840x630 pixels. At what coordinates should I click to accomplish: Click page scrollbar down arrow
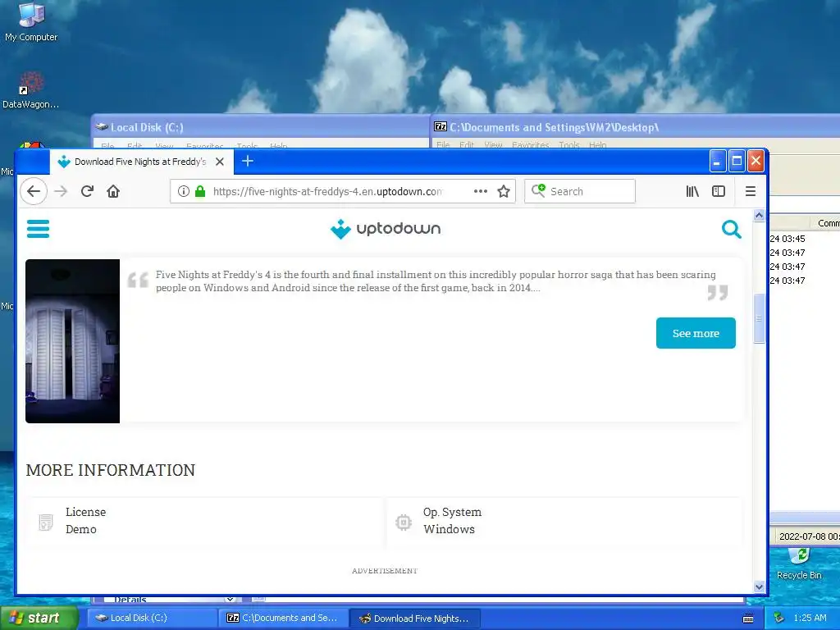pos(759,587)
